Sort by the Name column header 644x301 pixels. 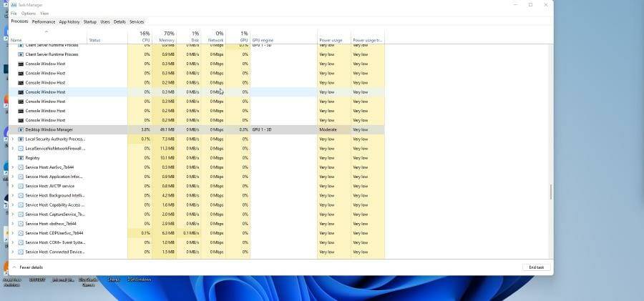tap(48, 36)
